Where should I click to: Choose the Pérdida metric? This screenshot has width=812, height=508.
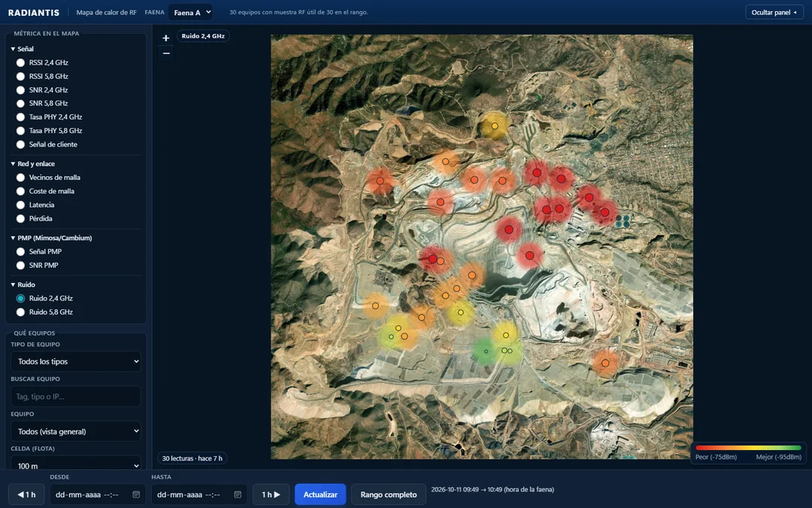(20, 219)
